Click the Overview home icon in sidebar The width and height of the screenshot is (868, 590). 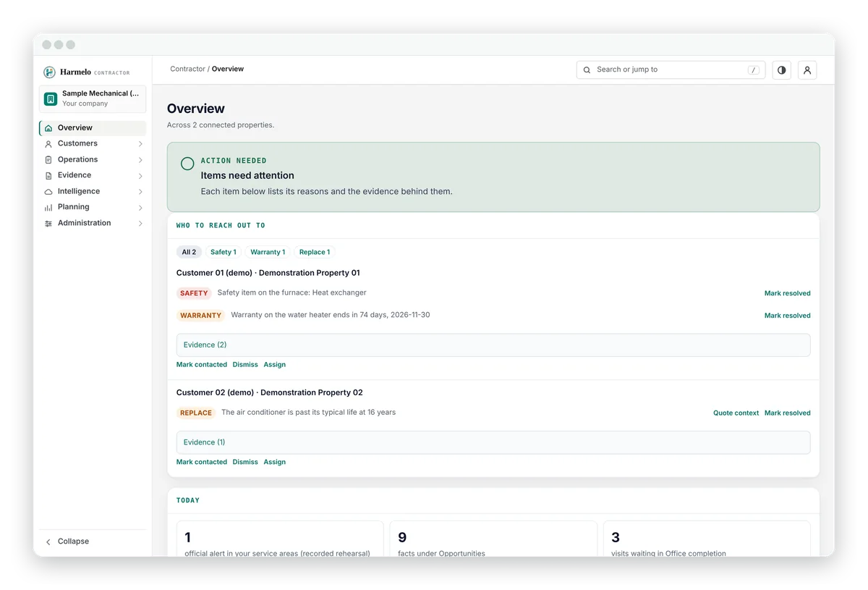click(48, 128)
